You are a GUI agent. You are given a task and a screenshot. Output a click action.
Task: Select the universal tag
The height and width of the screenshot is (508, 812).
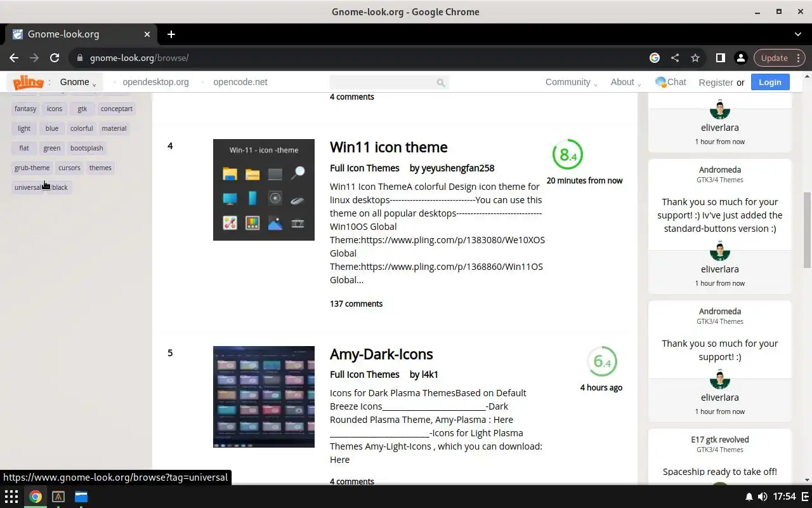[28, 187]
